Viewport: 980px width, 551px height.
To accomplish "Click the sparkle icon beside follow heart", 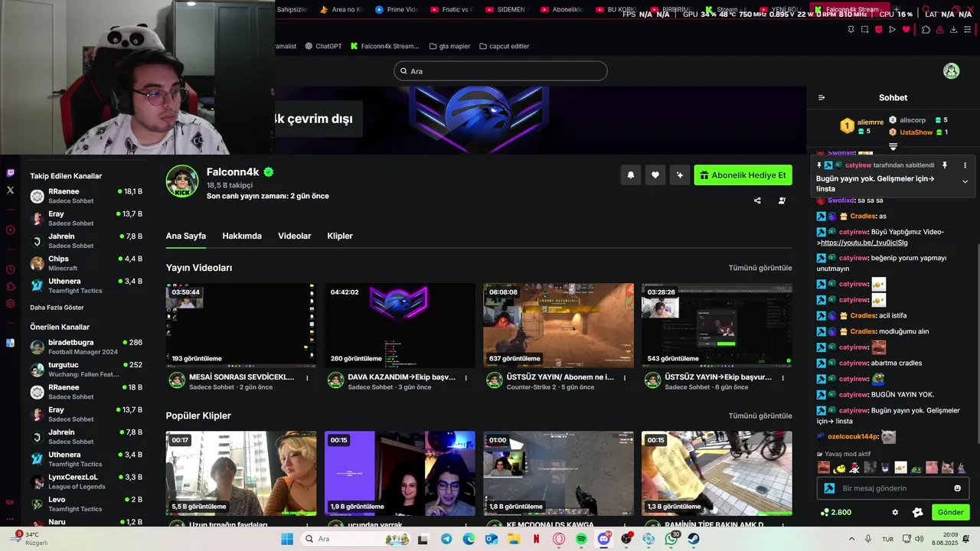I will coord(679,175).
